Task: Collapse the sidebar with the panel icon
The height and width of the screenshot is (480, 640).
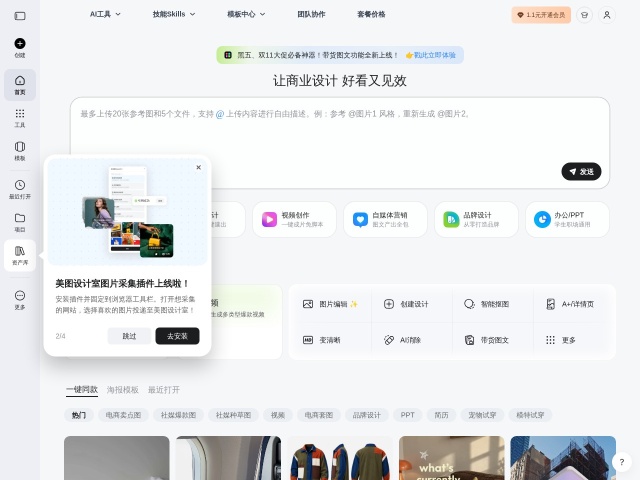Action: pos(20,16)
